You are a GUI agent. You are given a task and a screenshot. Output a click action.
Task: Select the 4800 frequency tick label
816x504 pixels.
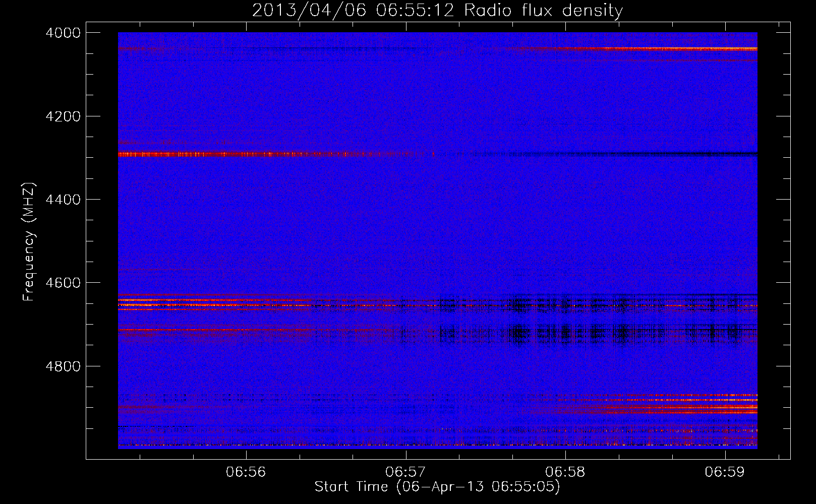63,366
